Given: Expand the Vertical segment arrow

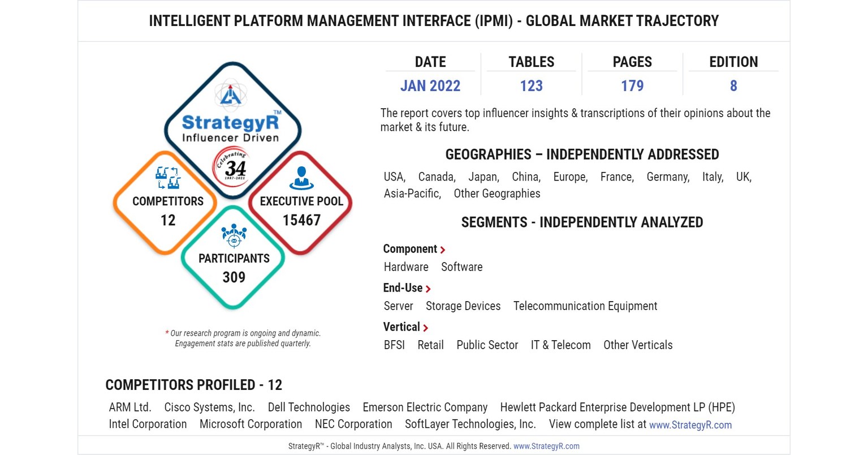Looking at the screenshot, I should tap(425, 328).
